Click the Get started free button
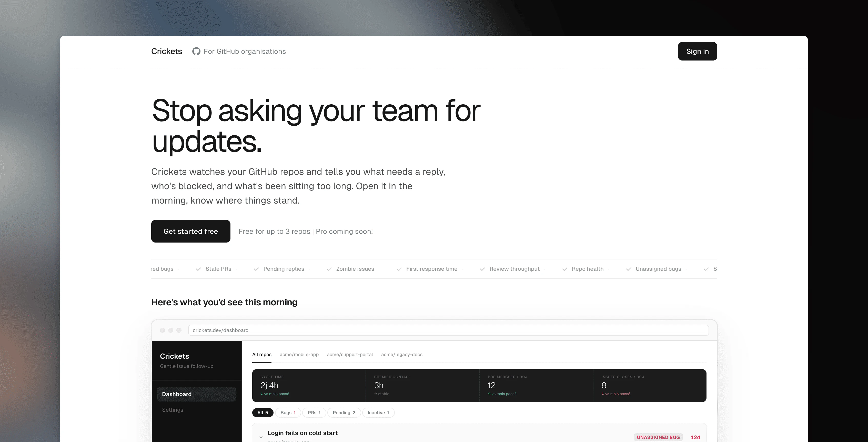Image resolution: width=868 pixels, height=442 pixels. coord(191,231)
